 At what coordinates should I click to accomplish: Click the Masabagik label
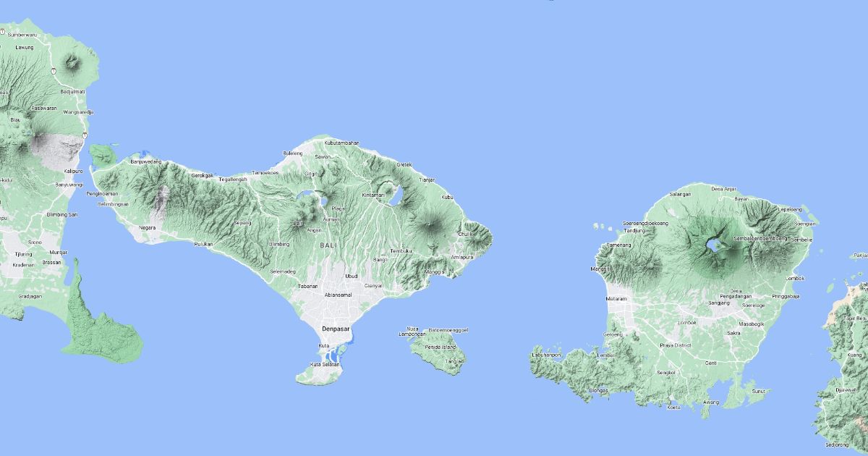click(752, 324)
